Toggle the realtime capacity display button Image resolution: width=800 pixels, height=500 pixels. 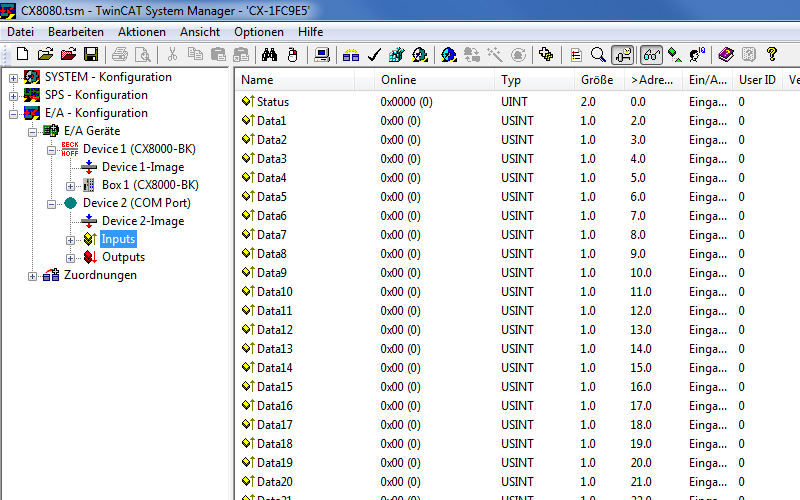click(623, 54)
